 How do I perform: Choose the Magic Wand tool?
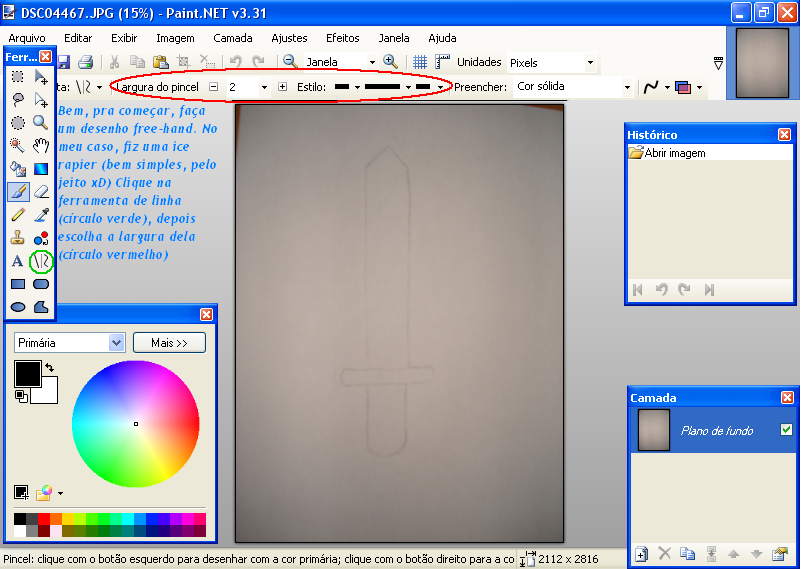click(18, 145)
